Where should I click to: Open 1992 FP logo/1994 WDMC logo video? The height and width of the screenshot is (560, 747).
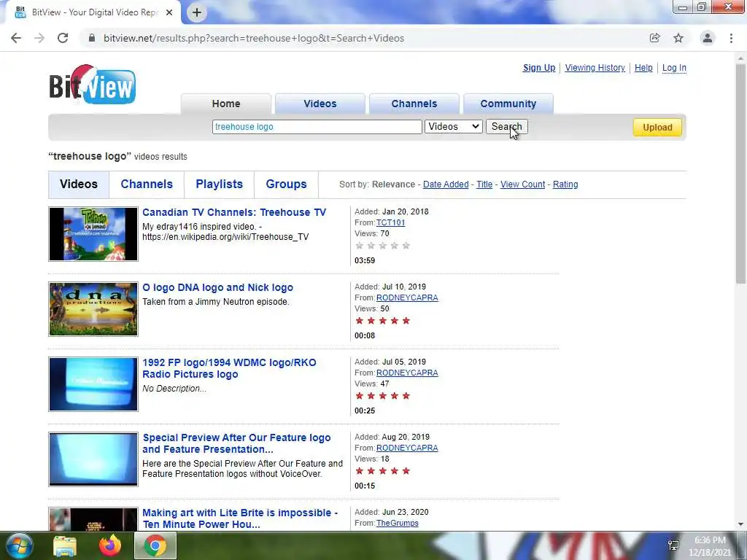click(x=229, y=368)
